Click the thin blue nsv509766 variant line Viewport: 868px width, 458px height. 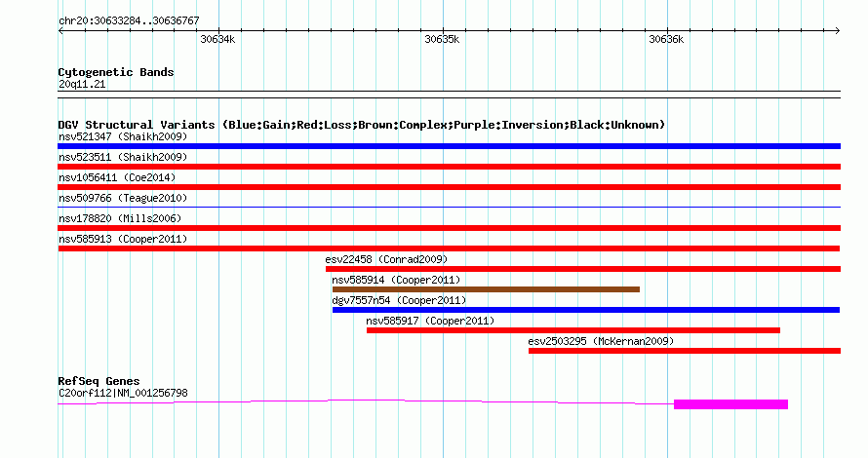pyautogui.click(x=449, y=207)
